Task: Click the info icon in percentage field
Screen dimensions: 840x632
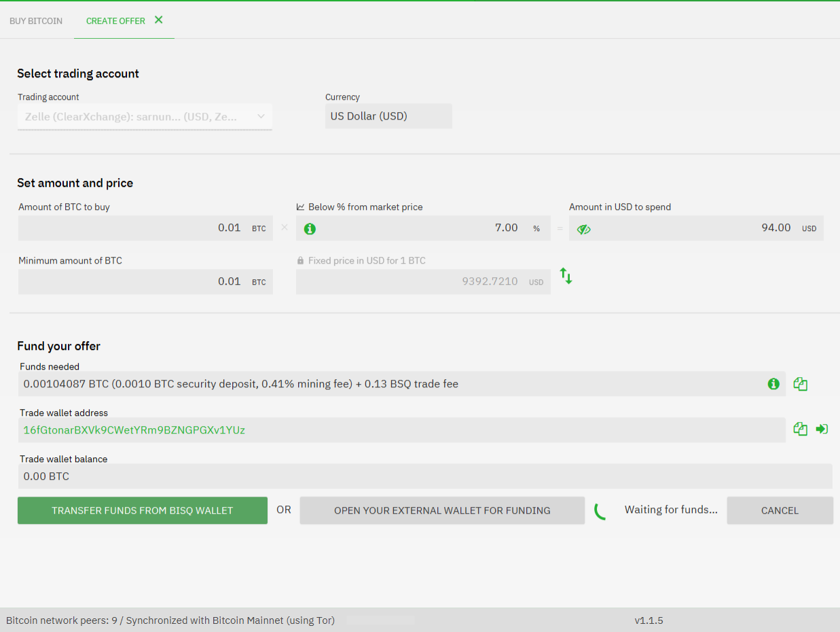Action: click(x=310, y=229)
